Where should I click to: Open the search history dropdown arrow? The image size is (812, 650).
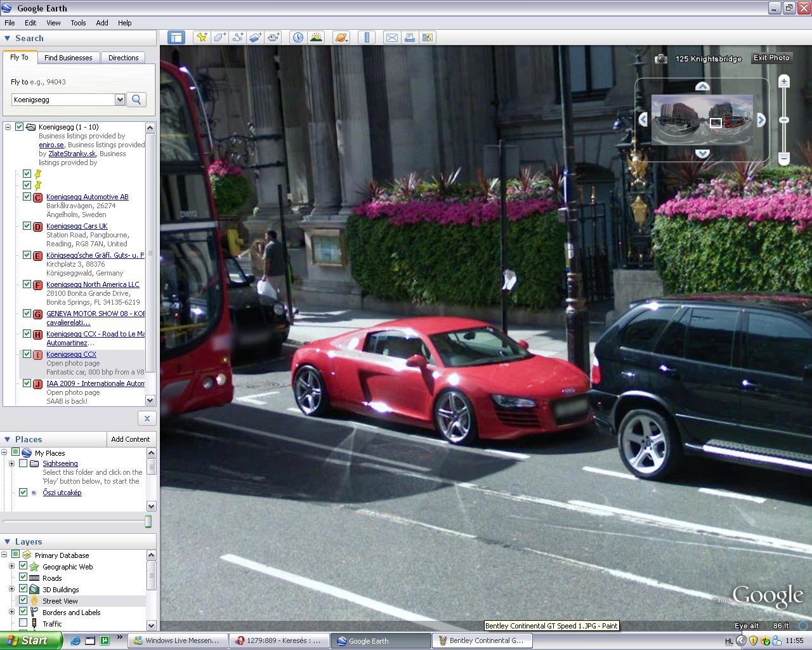point(120,100)
